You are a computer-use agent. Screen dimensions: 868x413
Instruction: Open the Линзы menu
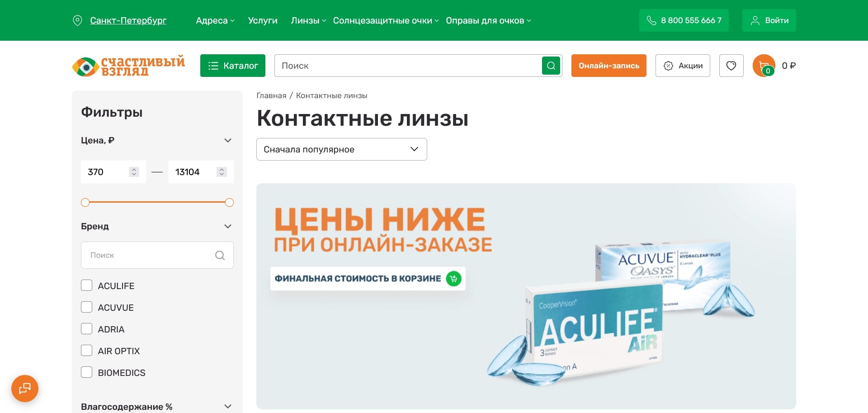(x=306, y=20)
